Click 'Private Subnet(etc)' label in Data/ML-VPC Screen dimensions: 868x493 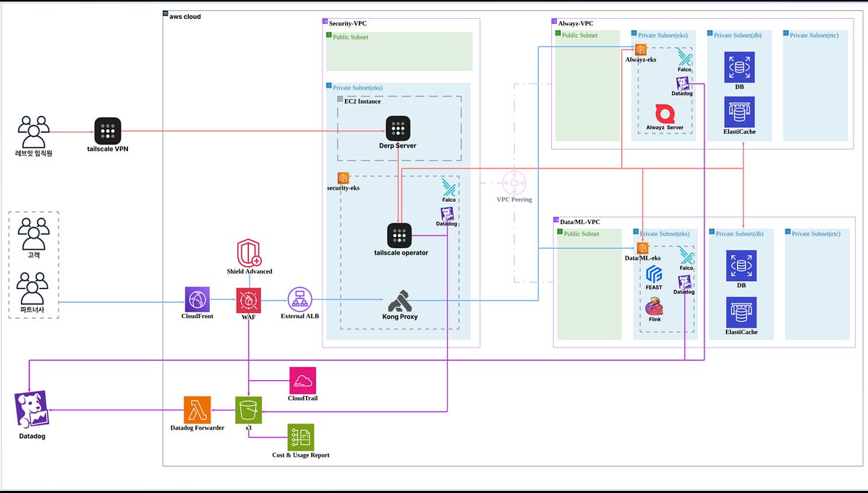coord(817,233)
